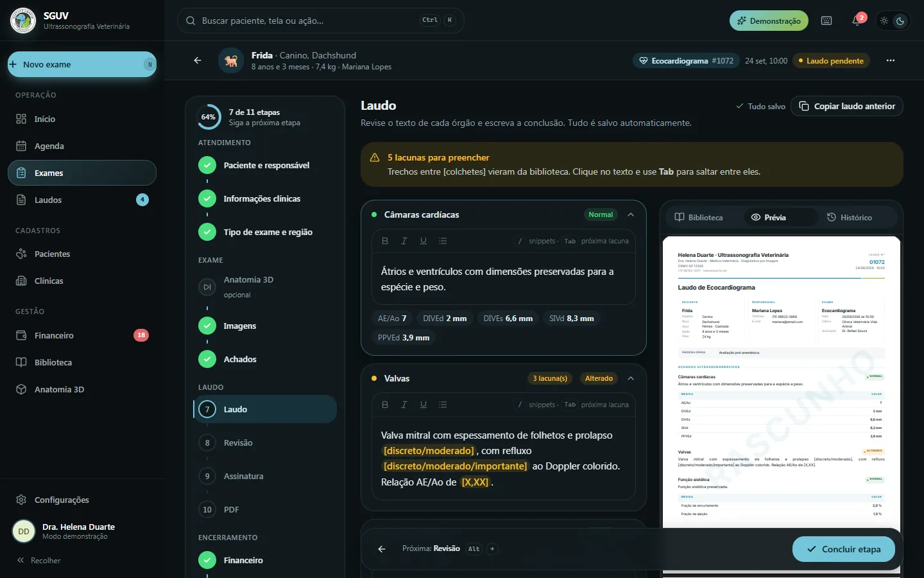The image size is (924, 578).
Task: Click Frida's patient avatar
Action: point(231,60)
